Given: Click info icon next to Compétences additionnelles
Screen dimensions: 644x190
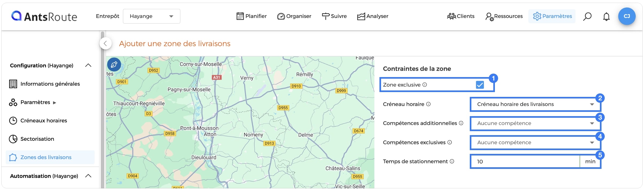Looking at the screenshot, I should (x=461, y=123).
